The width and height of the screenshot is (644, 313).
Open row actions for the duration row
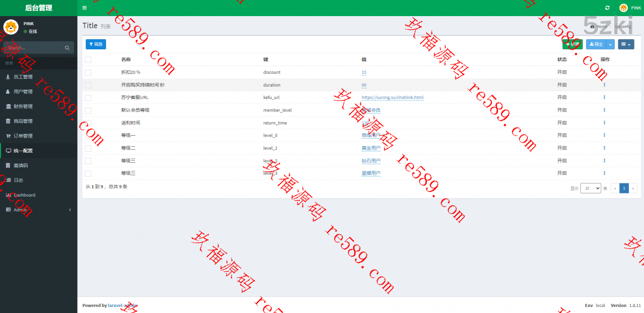click(x=604, y=85)
